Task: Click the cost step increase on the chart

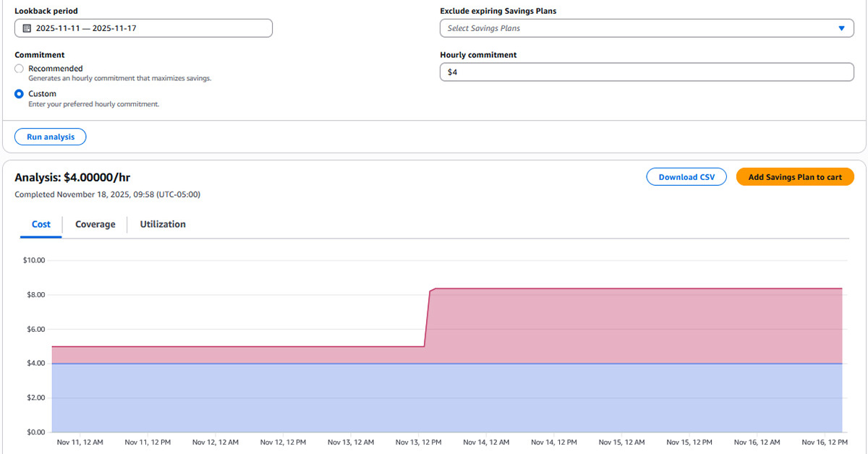Action: click(426, 318)
